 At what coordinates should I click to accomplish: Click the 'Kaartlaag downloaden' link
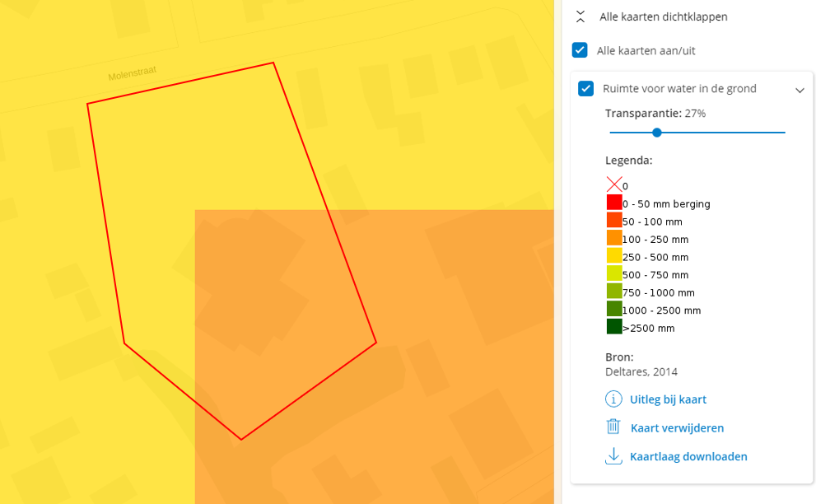point(688,456)
